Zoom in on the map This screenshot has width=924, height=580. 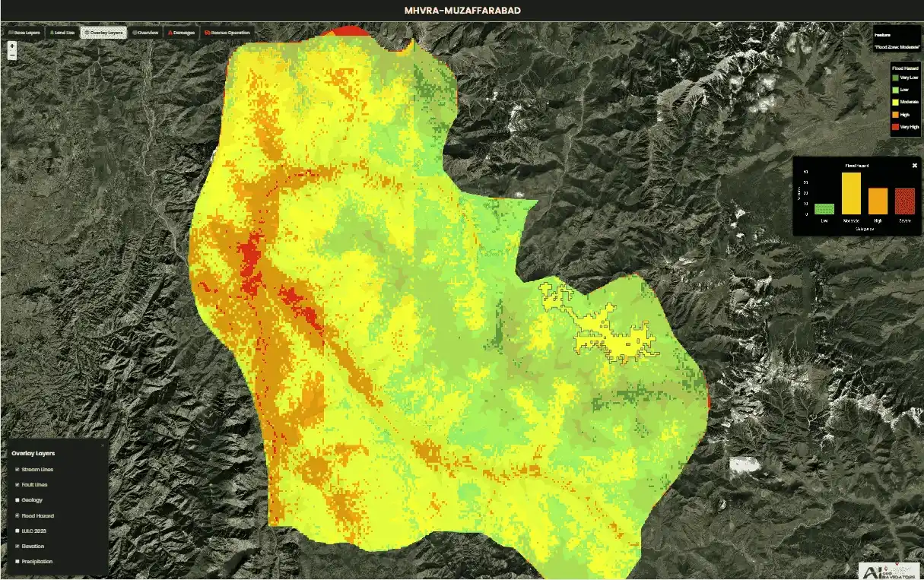[12, 46]
